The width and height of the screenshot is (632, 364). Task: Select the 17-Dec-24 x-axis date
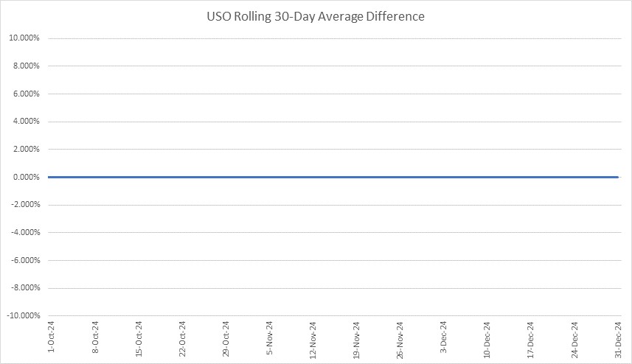531,340
